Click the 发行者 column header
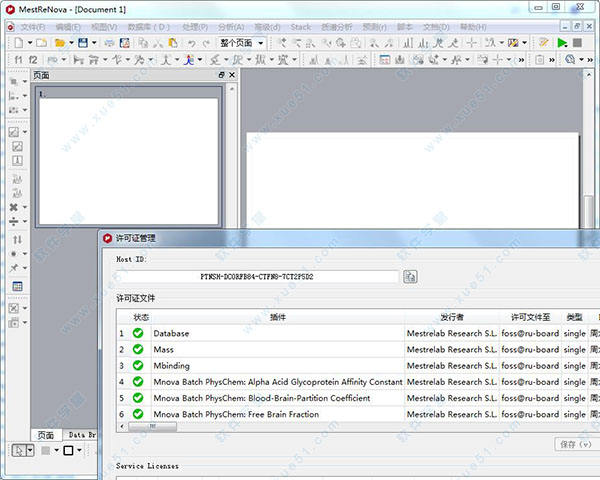 pos(452,317)
